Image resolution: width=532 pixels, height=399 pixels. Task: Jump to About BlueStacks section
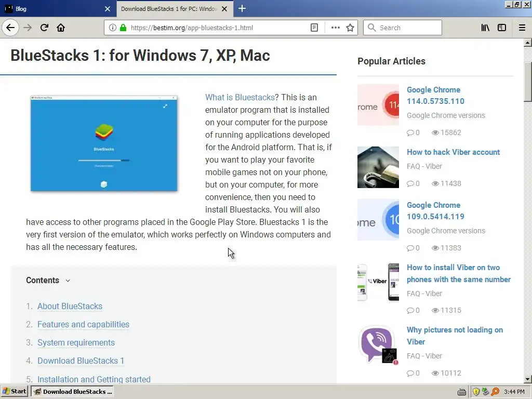[x=70, y=306]
